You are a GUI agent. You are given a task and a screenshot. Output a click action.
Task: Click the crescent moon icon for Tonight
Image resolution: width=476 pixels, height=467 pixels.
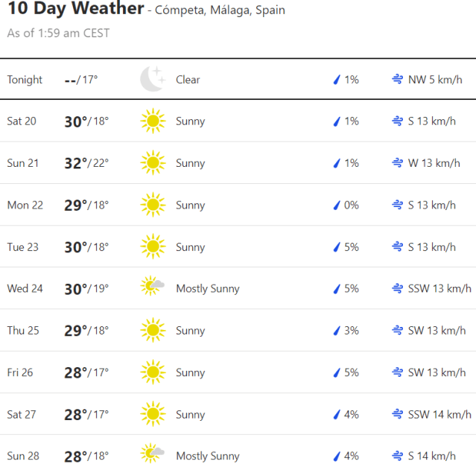[152, 79]
